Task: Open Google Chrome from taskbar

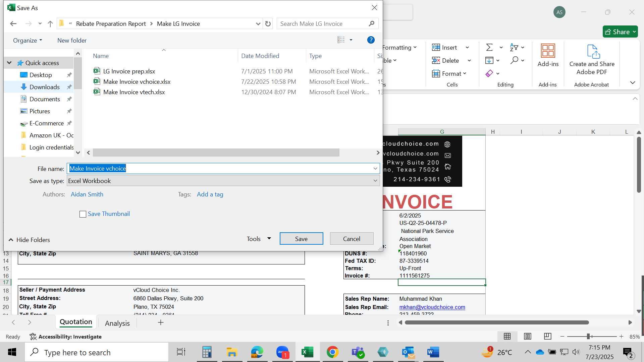Action: tap(332, 352)
